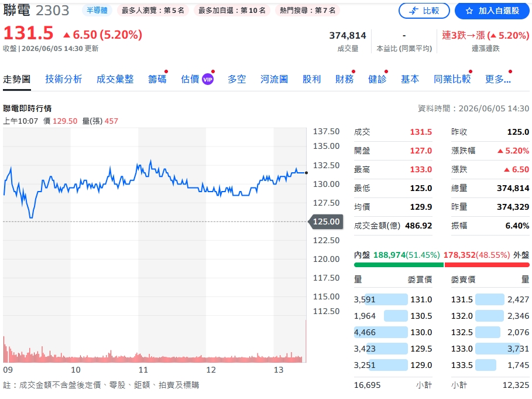
Task: Open the 基本 tab
Action: (x=410, y=79)
